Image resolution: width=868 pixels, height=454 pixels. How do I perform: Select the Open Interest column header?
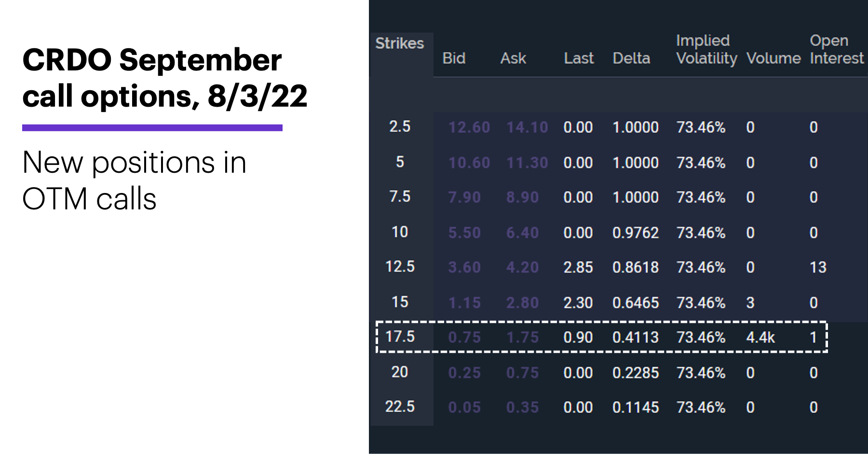click(837, 49)
